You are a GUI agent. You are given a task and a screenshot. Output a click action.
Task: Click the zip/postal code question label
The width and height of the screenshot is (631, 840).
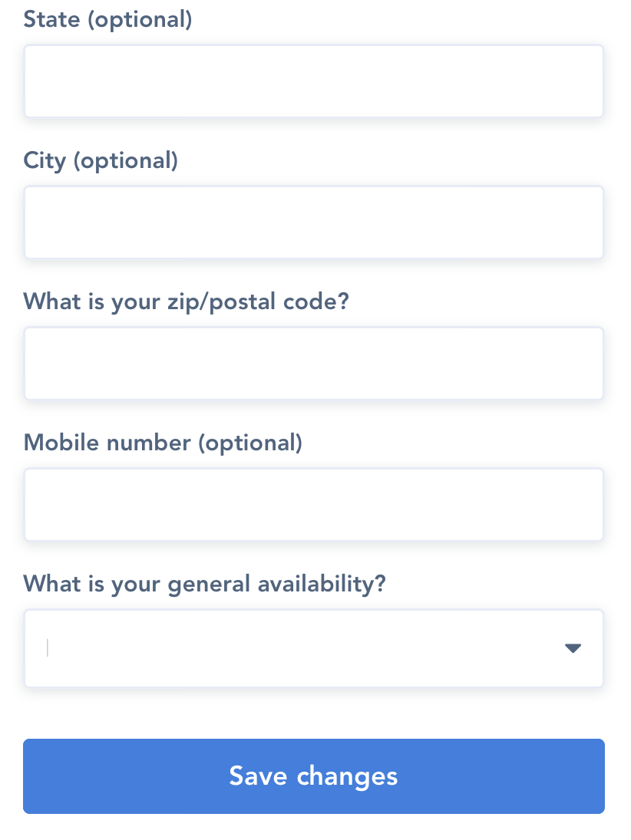(x=186, y=301)
